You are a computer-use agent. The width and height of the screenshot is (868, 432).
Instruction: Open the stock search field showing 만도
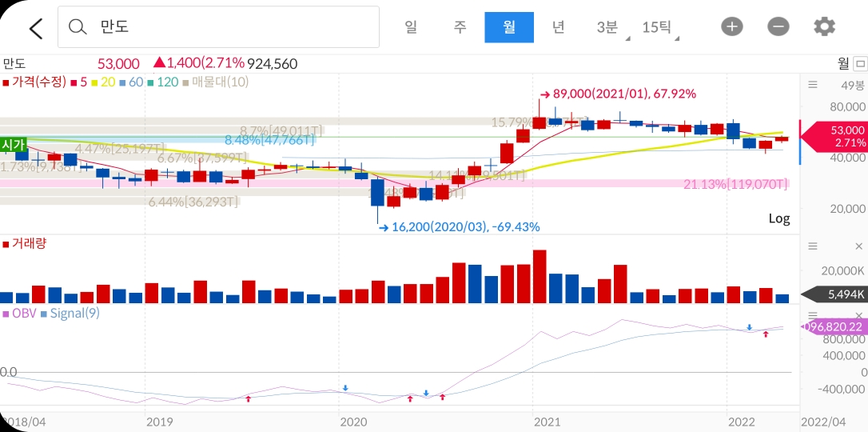pos(218,26)
